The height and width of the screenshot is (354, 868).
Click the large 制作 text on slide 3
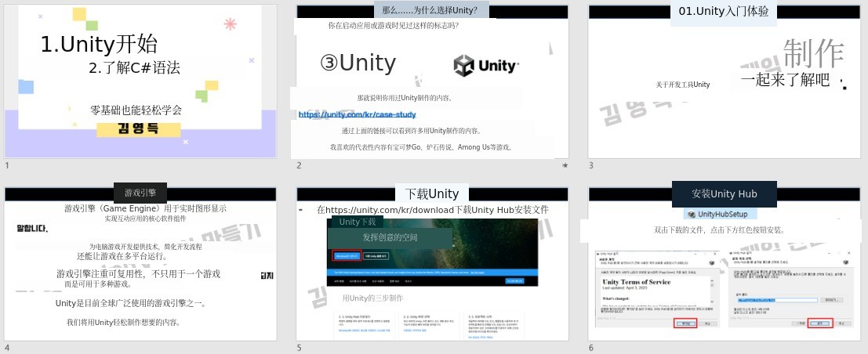[x=813, y=52]
